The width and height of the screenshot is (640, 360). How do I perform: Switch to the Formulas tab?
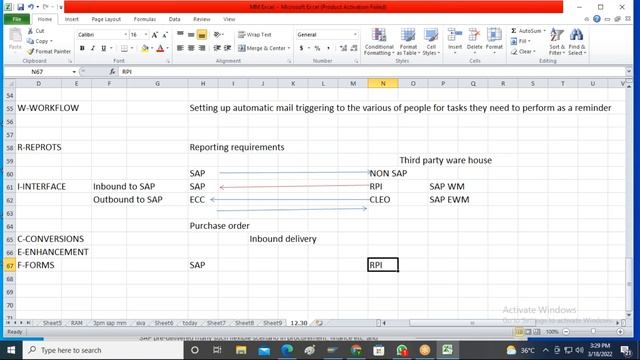[144, 19]
